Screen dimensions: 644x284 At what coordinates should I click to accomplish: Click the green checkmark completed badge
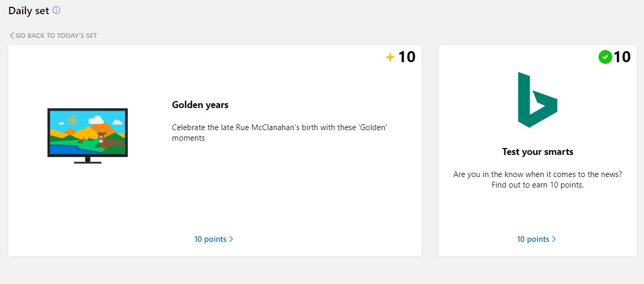click(x=605, y=57)
